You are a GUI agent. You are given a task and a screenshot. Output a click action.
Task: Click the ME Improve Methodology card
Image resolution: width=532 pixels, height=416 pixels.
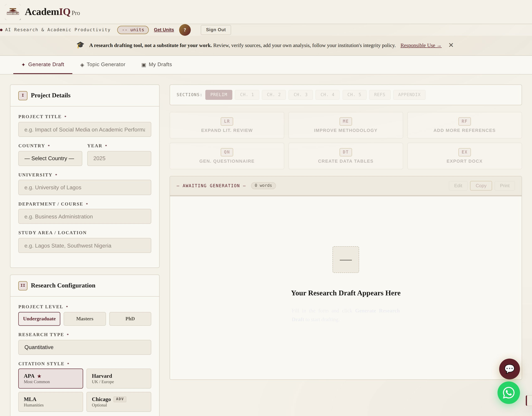tap(346, 125)
